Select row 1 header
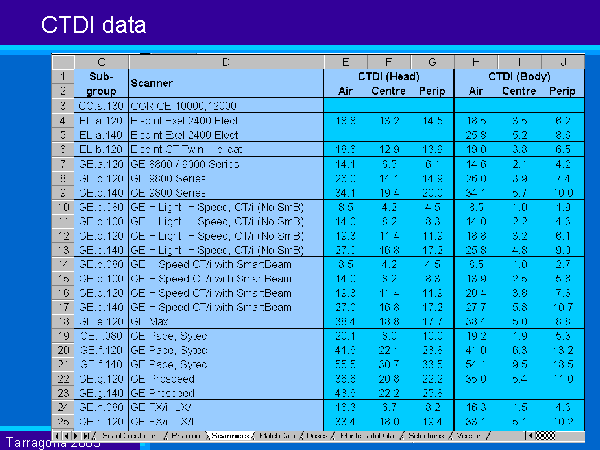 (62, 75)
